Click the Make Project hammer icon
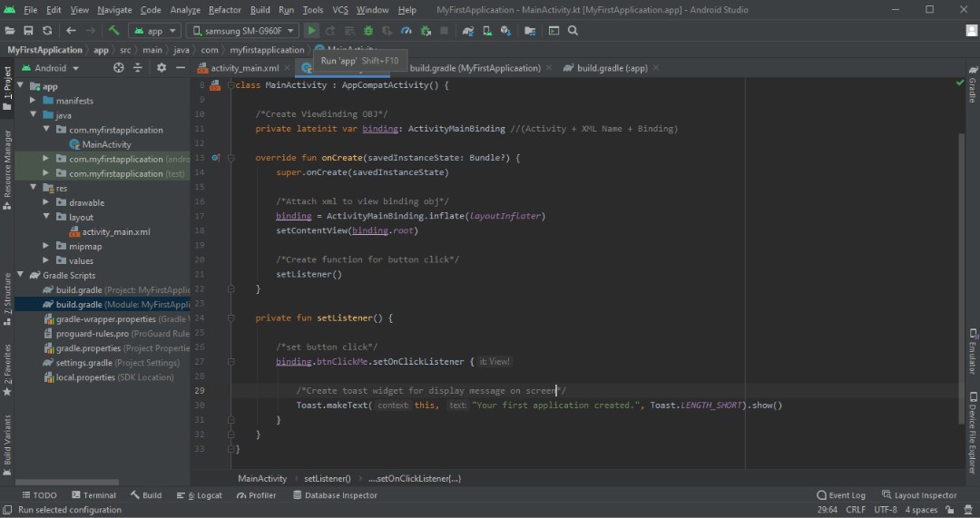980x518 pixels. coord(114,31)
